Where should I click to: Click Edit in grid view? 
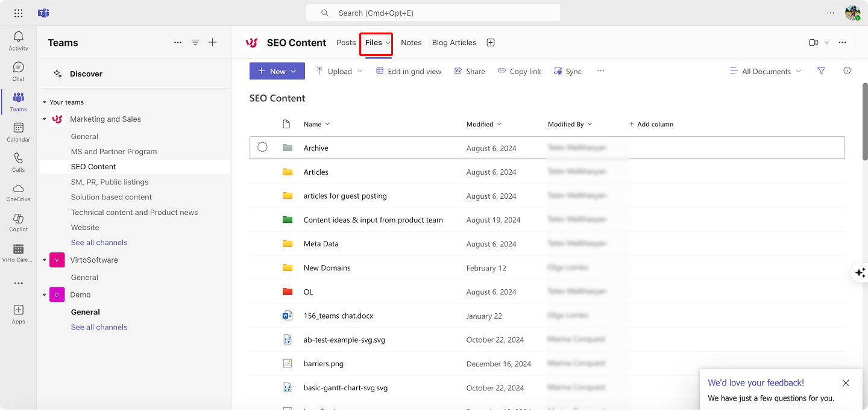[409, 71]
